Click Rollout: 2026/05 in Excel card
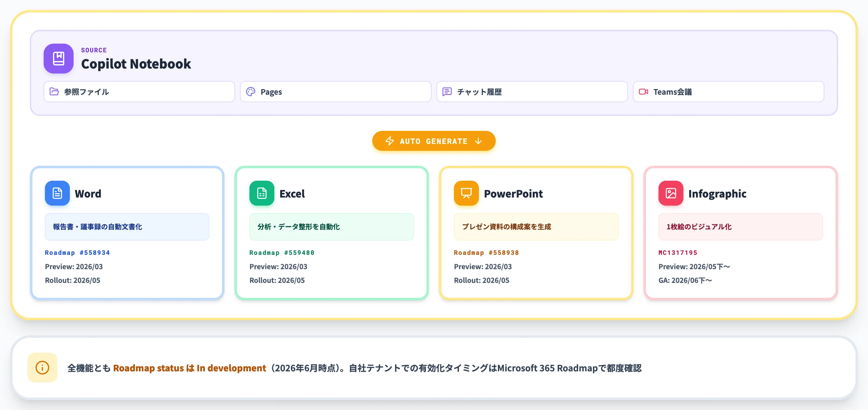Screen dimensions: 868x410 tap(277, 280)
